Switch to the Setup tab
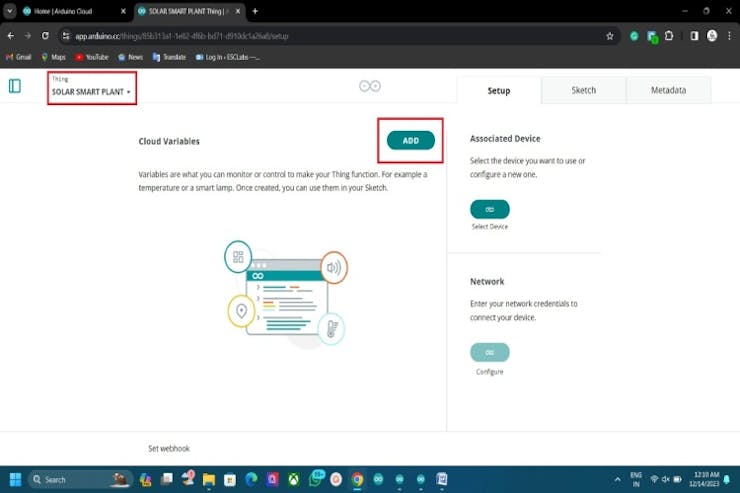The height and width of the screenshot is (493, 740). pos(499,90)
